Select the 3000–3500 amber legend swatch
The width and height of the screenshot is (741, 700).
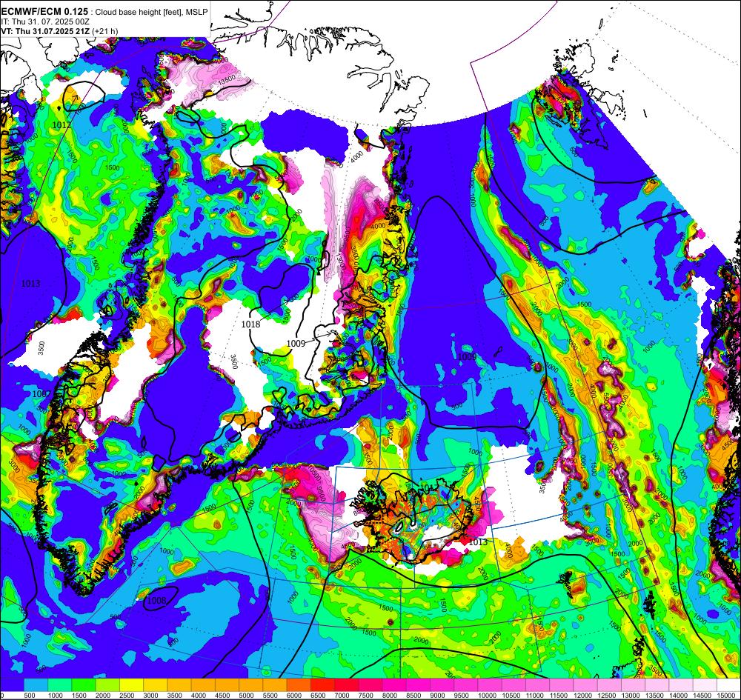click(156, 684)
